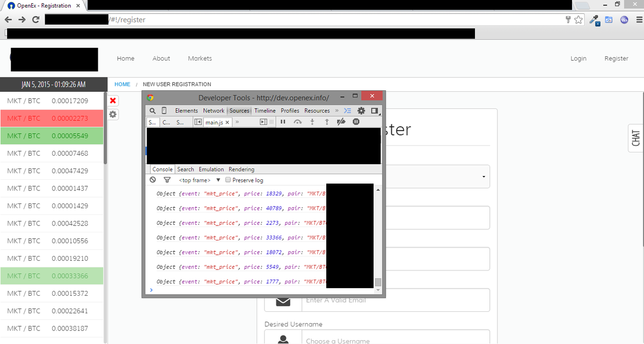
Task: Clear the console log
Action: click(x=153, y=180)
